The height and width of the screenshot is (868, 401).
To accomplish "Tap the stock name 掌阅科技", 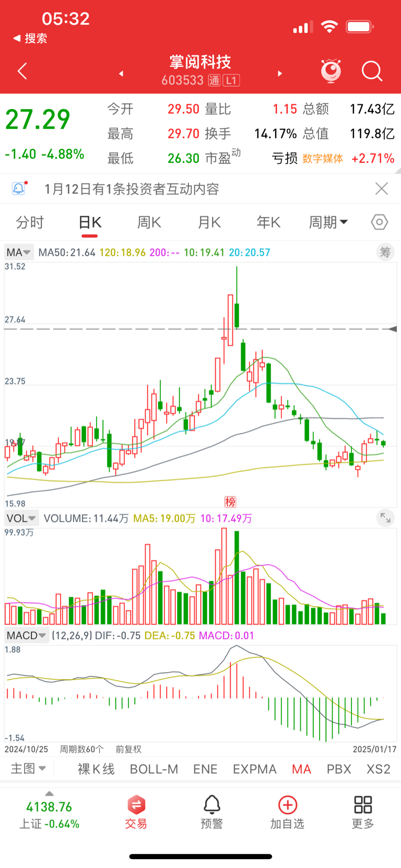I will click(200, 62).
